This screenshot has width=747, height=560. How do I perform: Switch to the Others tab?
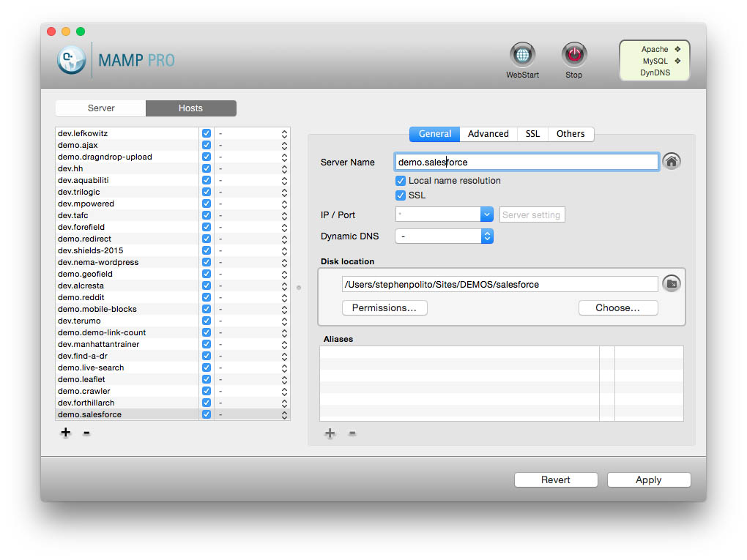click(571, 134)
